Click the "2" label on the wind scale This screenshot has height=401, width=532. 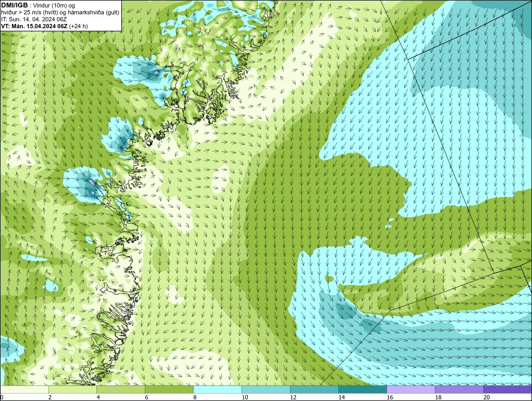pyautogui.click(x=50, y=397)
